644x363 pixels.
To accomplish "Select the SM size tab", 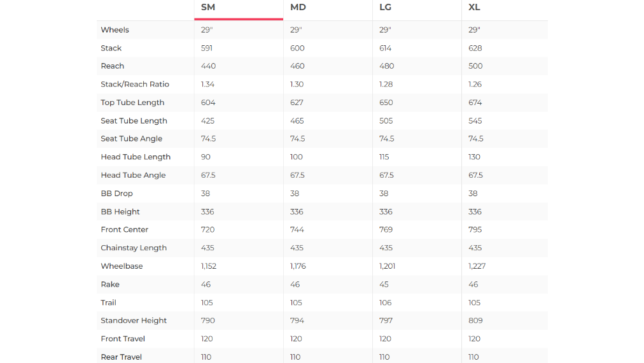I will 208,8.
